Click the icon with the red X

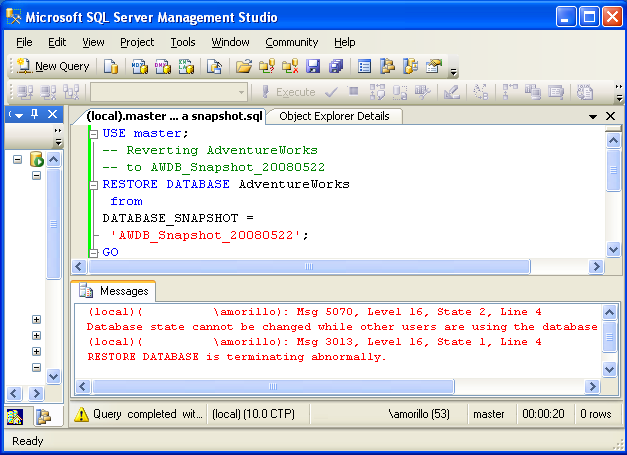(290, 66)
